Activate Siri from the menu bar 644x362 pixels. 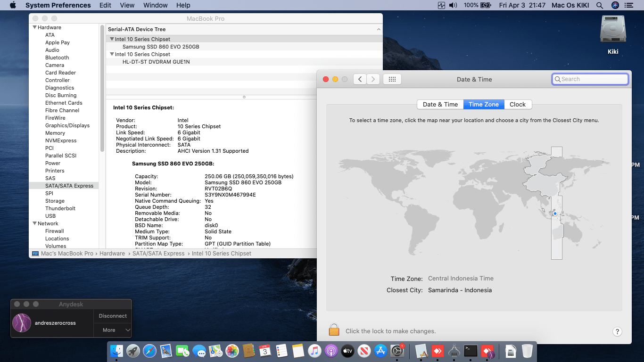click(615, 5)
